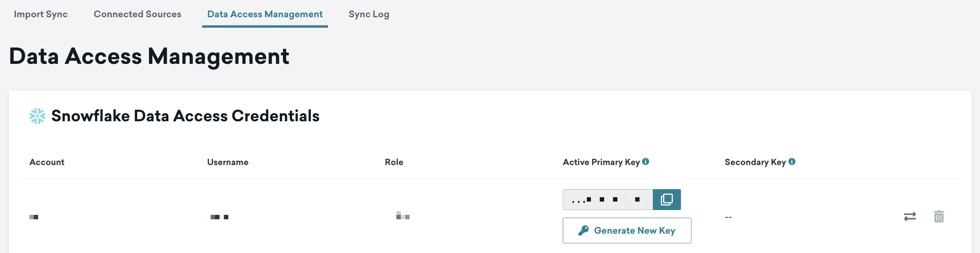Screen dimensions: 980x253
Task: Click the Active Primary Key column label
Action: coord(601,162)
